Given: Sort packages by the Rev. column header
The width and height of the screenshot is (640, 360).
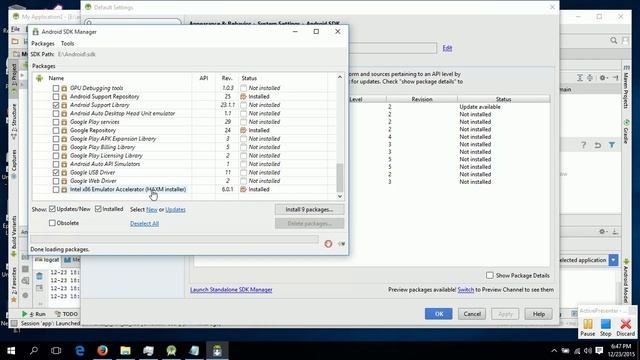Looking at the screenshot, I should [227, 78].
